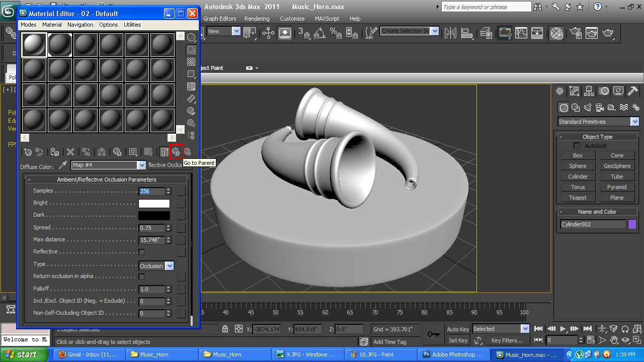644x362 pixels.
Task: Select the Cameras creation icon
Action: [x=599, y=108]
